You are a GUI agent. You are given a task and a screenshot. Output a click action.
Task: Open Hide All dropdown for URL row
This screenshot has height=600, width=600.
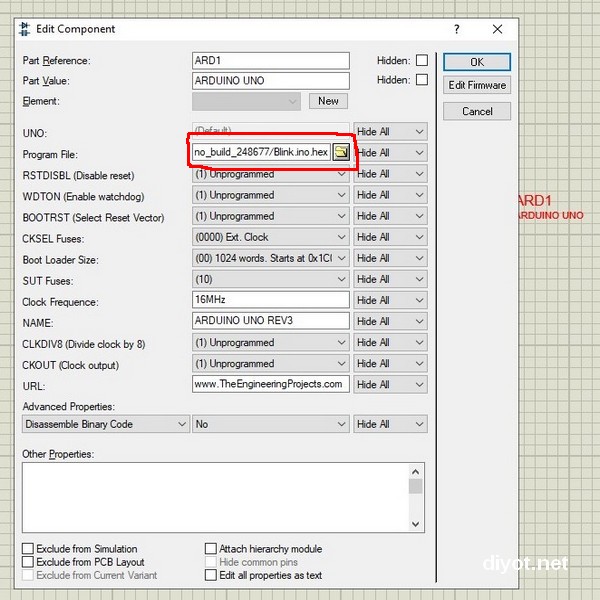tap(390, 385)
